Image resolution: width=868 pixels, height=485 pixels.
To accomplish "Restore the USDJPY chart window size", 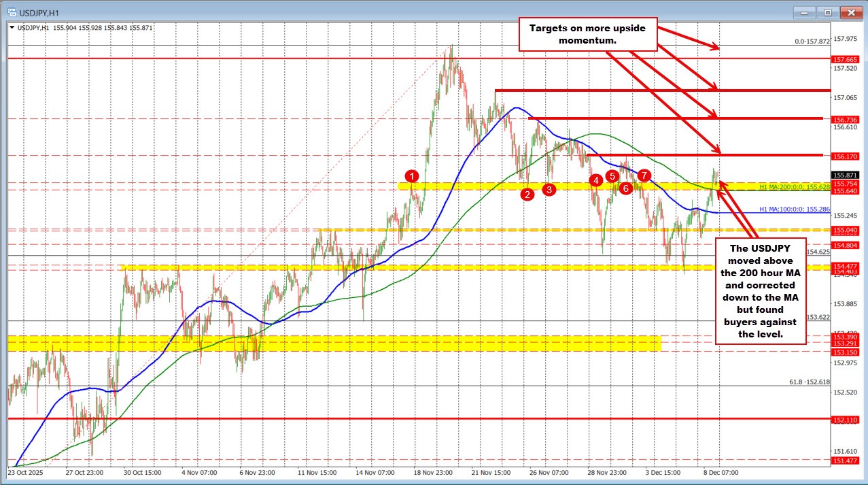I will pos(827,12).
